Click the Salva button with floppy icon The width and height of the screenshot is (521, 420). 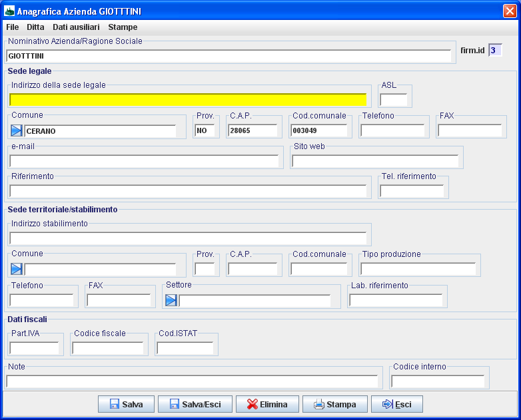coord(126,404)
